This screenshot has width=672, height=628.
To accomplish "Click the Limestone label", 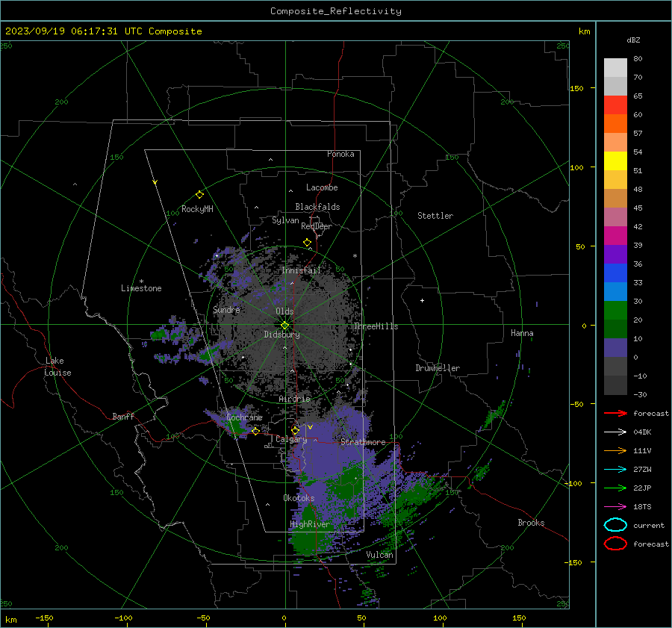I will (141, 288).
